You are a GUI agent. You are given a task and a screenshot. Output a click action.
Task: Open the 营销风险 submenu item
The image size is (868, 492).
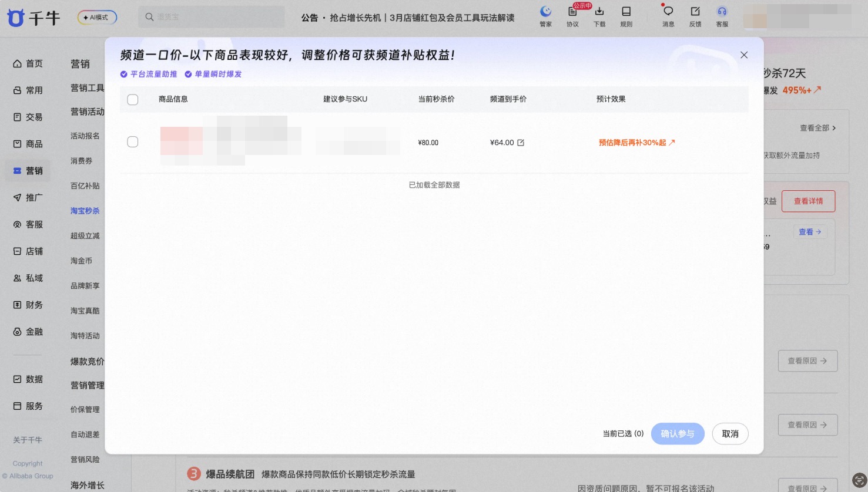click(85, 460)
